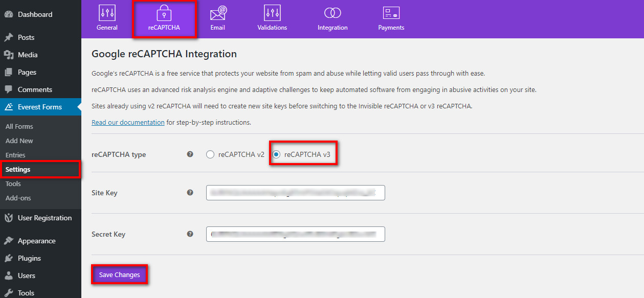Click the Tools wrench icon at bottom

coord(9,293)
